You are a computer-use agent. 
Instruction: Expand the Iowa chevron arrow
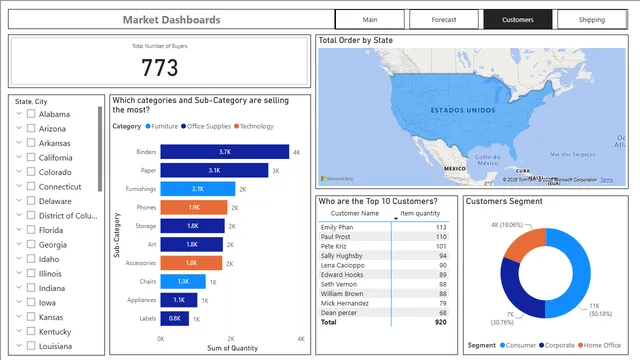[19, 302]
